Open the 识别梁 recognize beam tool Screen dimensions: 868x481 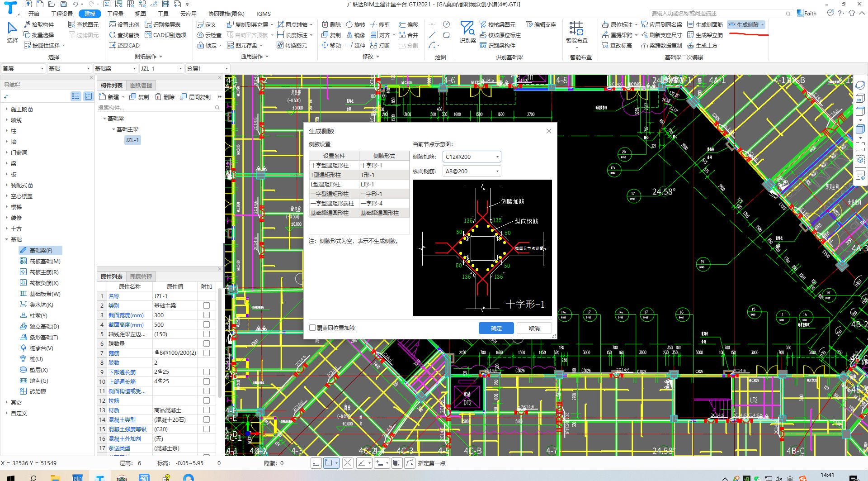tap(467, 32)
